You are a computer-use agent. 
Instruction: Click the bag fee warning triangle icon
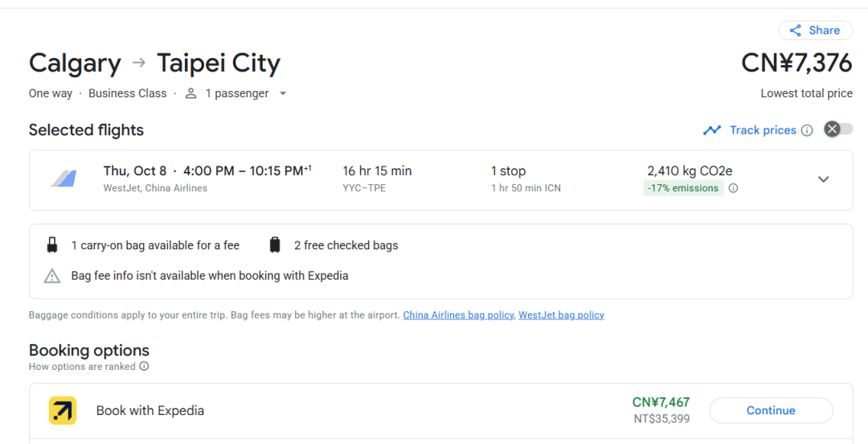(x=52, y=276)
